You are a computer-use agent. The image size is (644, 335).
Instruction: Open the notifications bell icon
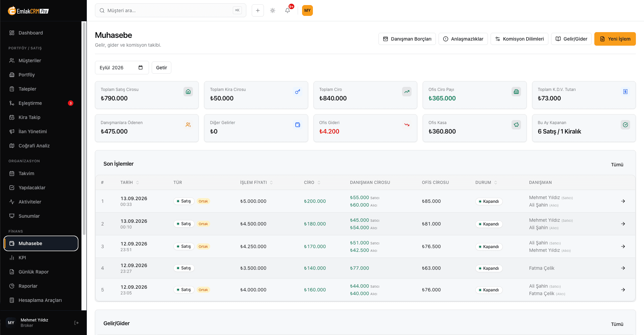[288, 10]
